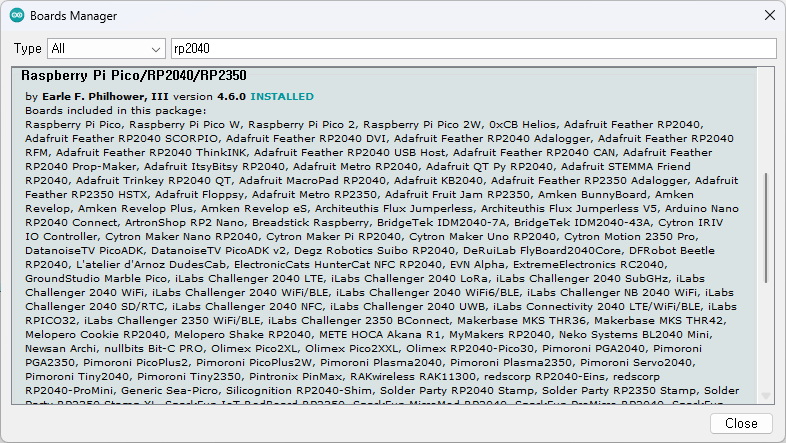Click 'BridgeTek IDM2040-7A' in the list
The image size is (786, 443).
click(442, 223)
